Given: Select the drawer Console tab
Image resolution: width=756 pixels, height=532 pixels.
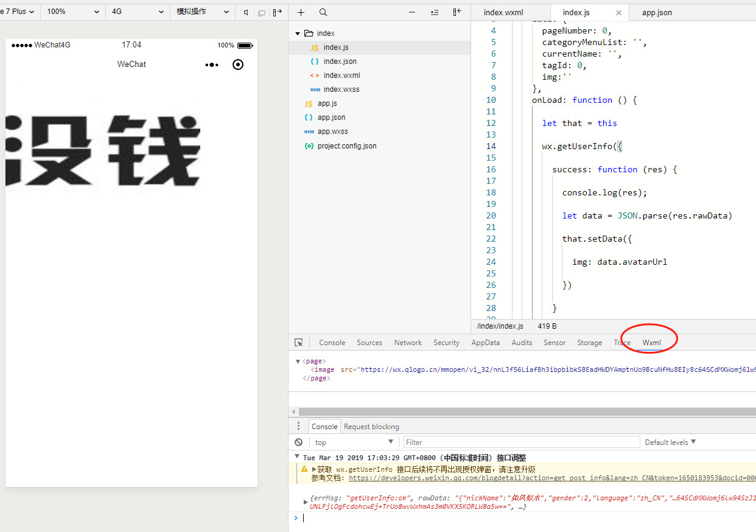Looking at the screenshot, I should pyautogui.click(x=324, y=427).
